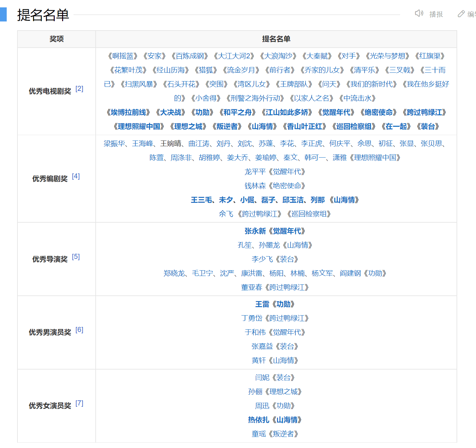Open reference [2] beside 优秀电视剧奖
The height and width of the screenshot is (448, 476).
click(79, 89)
